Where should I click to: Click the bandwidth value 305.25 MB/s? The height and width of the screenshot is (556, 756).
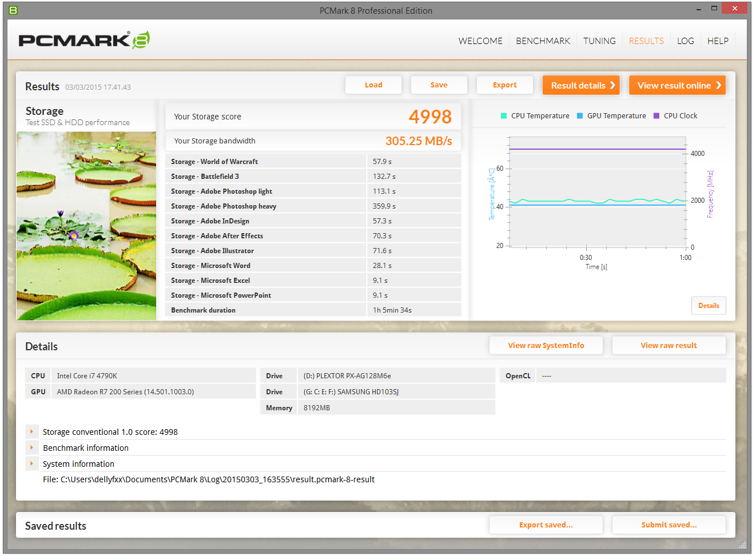point(419,141)
